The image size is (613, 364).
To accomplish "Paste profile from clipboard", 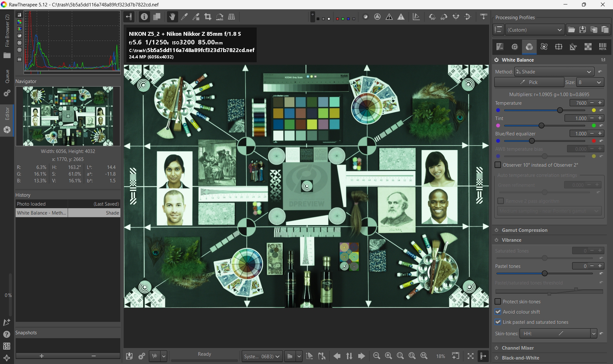I will (x=605, y=30).
